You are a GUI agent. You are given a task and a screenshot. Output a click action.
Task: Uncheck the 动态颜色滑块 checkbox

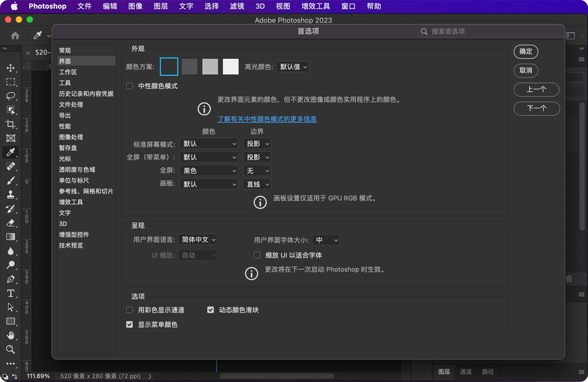pyautogui.click(x=210, y=310)
